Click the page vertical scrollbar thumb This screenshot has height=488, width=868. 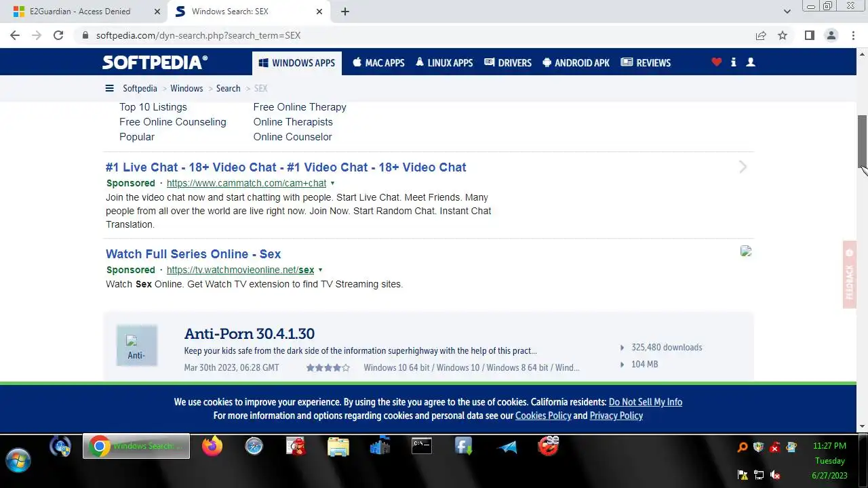tap(863, 140)
